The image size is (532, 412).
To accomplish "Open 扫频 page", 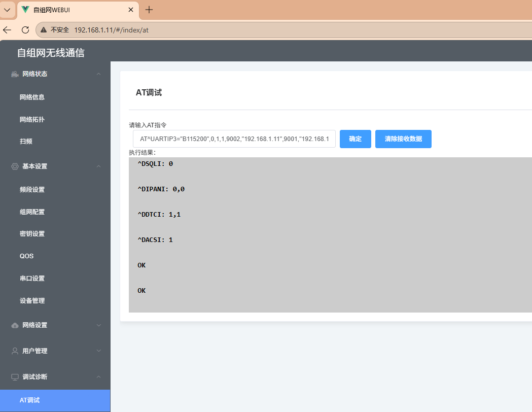I will point(26,141).
